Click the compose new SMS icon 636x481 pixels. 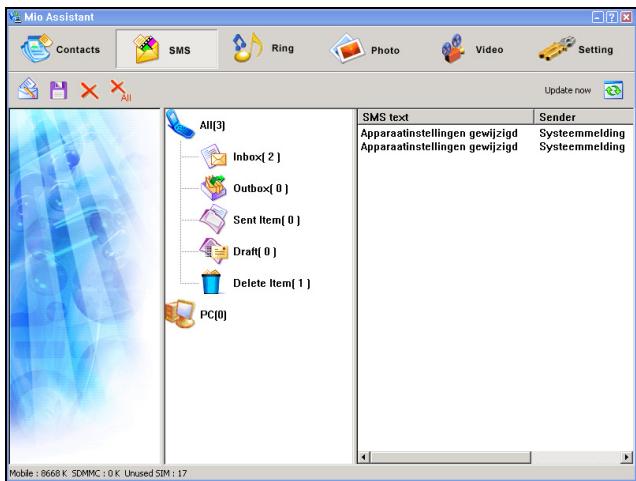coord(28,89)
